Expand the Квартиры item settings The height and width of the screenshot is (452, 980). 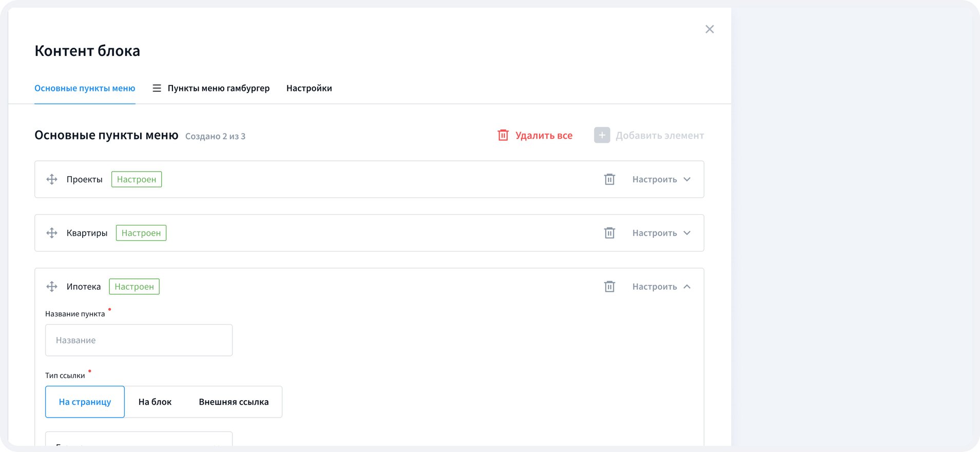[661, 233]
